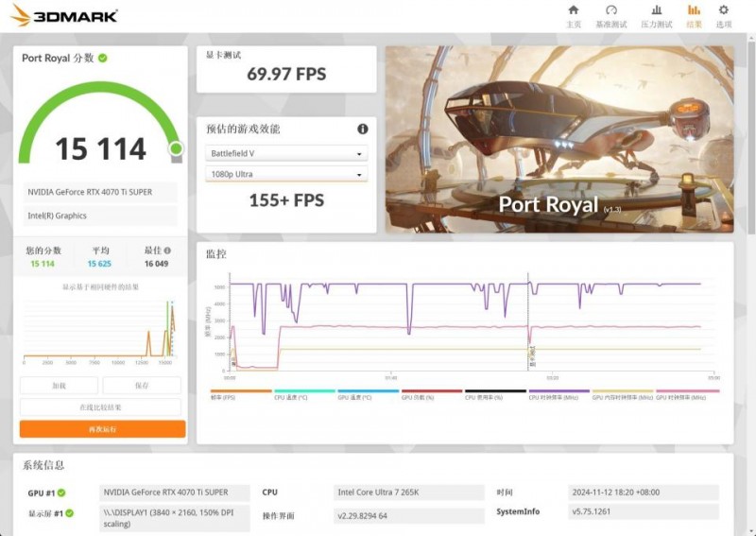Click the Intel(R) Graphics field

pos(100,216)
